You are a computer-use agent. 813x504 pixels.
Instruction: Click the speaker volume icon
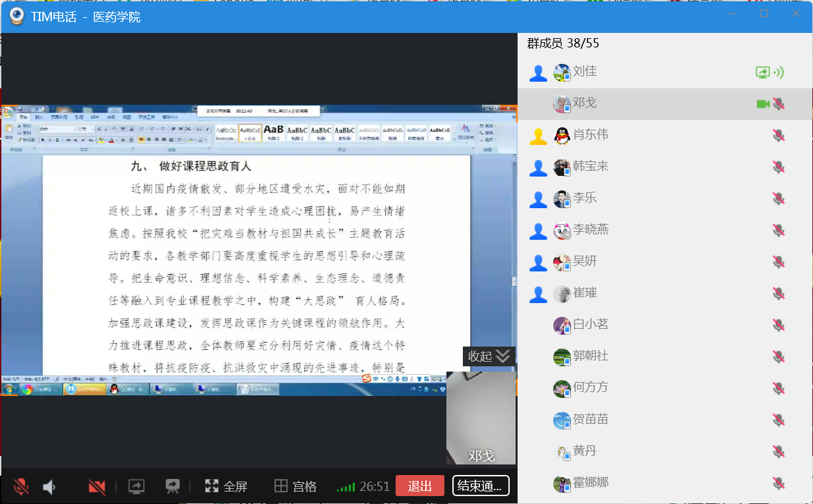(49, 487)
